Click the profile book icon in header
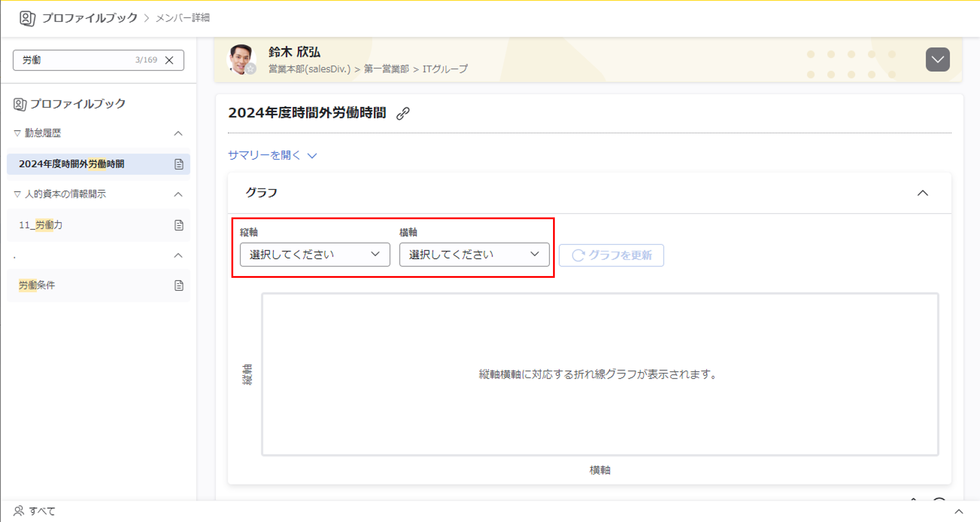This screenshot has height=522, width=980. [27, 18]
